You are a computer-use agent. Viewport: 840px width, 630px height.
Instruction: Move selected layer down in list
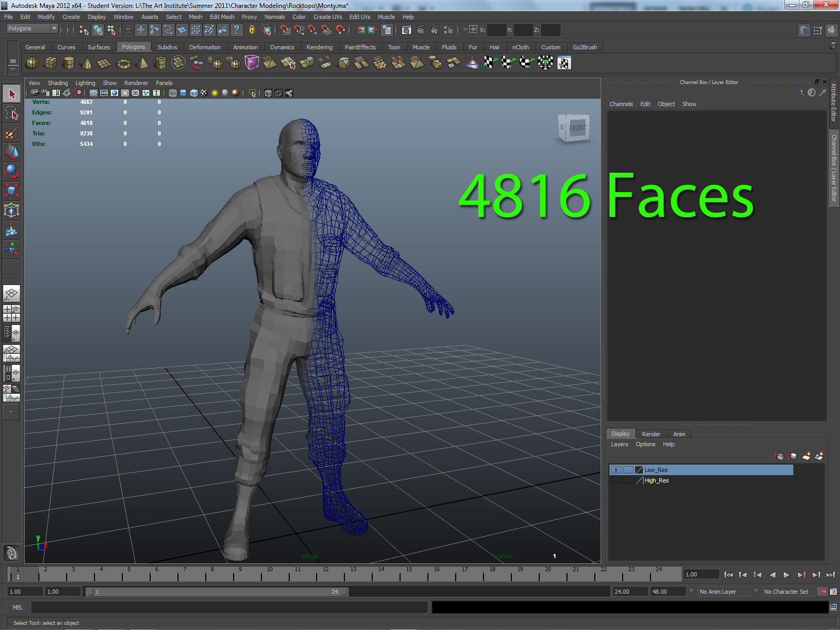click(793, 456)
